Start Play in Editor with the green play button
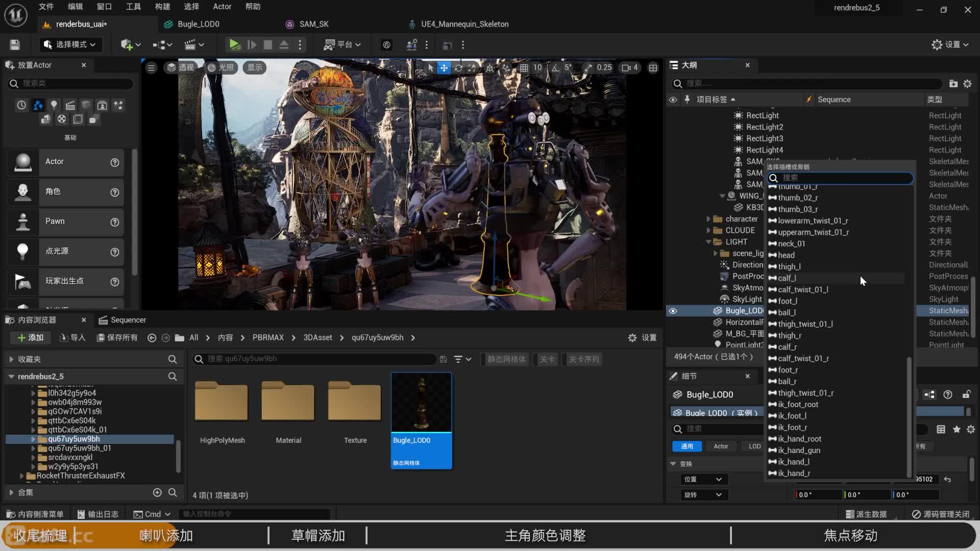 pos(234,45)
